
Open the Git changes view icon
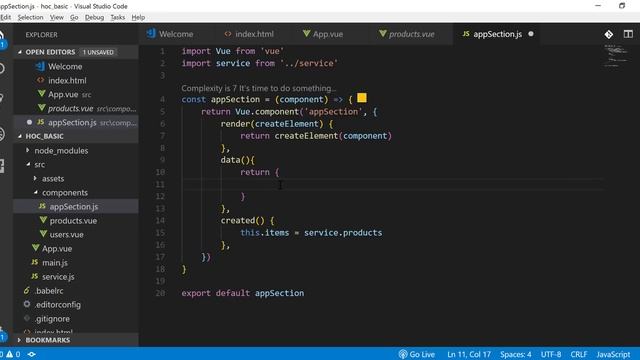[x=609, y=34]
